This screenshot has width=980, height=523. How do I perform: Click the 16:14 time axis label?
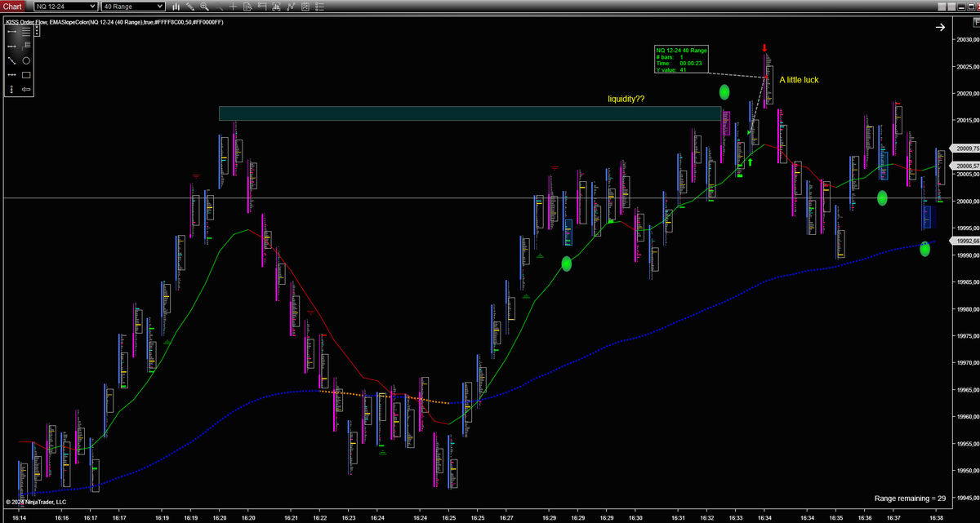(20, 517)
